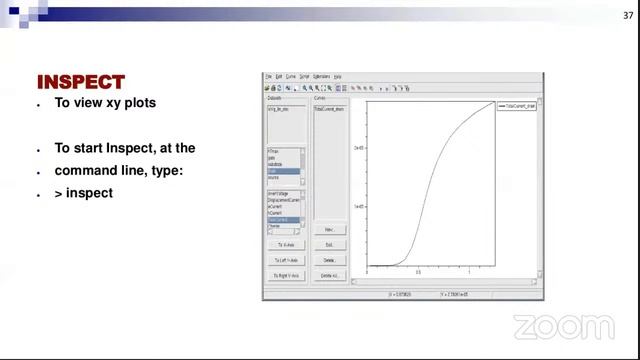Image resolution: width=640 pixels, height=360 pixels.
Task: Select DisplacementCurrent in the quantity list
Action: click(x=284, y=200)
